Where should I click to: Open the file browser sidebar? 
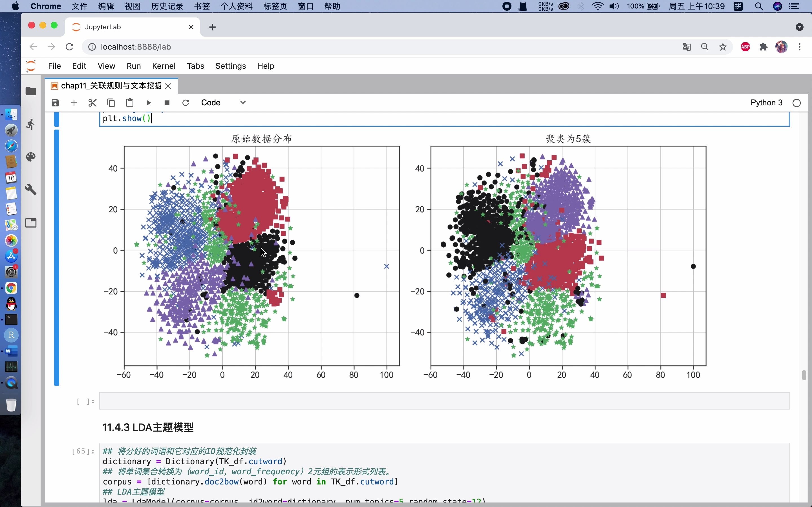31,91
